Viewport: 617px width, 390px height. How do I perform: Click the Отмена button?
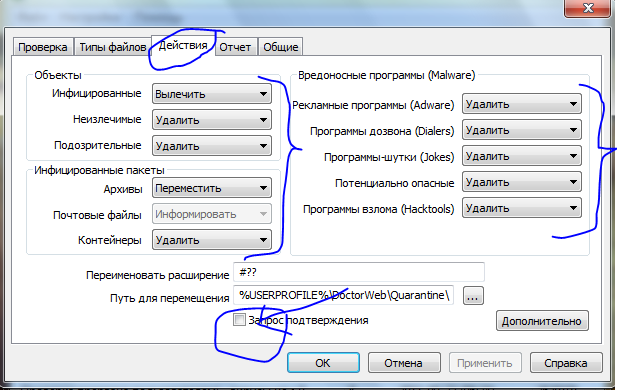(404, 362)
